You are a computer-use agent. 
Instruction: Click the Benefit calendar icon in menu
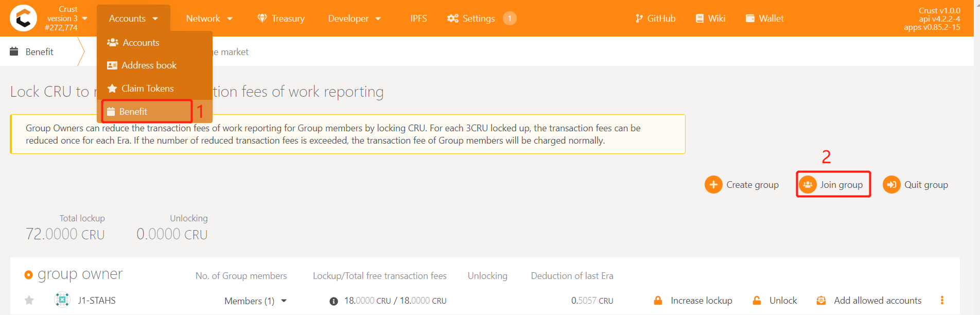[x=111, y=111]
